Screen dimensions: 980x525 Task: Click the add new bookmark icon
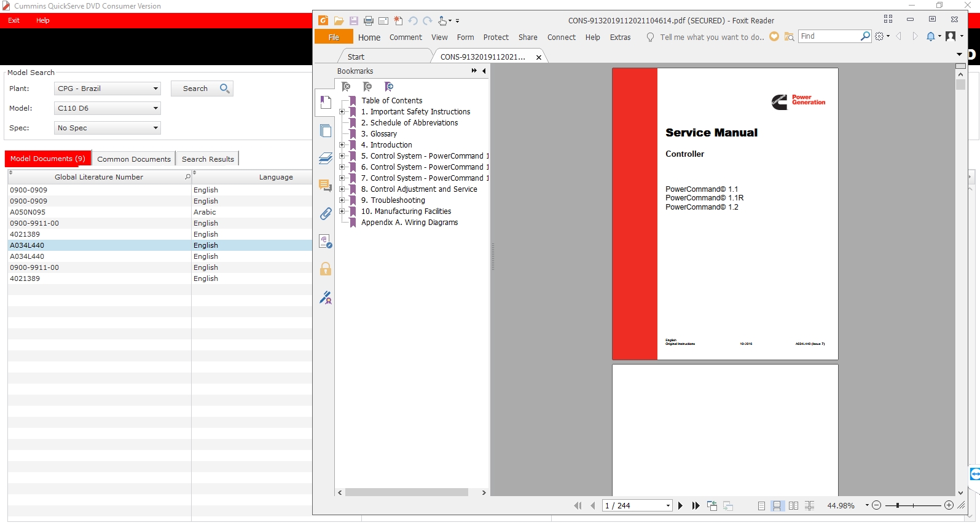(x=367, y=87)
